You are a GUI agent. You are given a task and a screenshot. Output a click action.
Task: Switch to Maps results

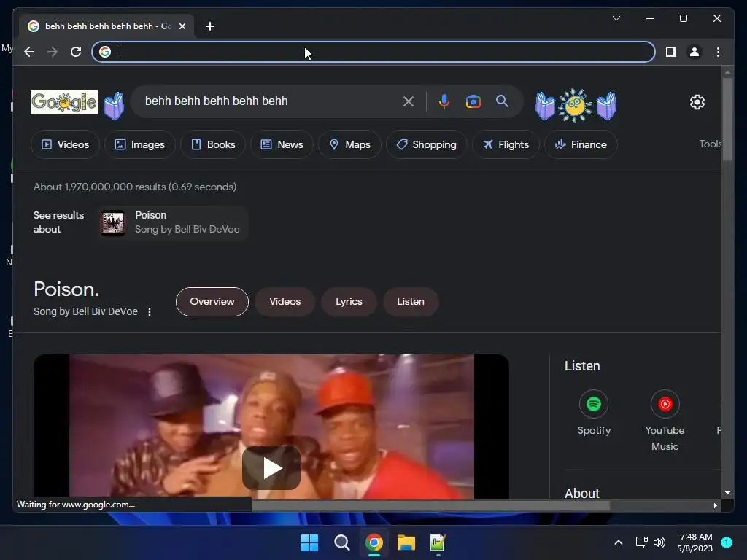point(349,144)
